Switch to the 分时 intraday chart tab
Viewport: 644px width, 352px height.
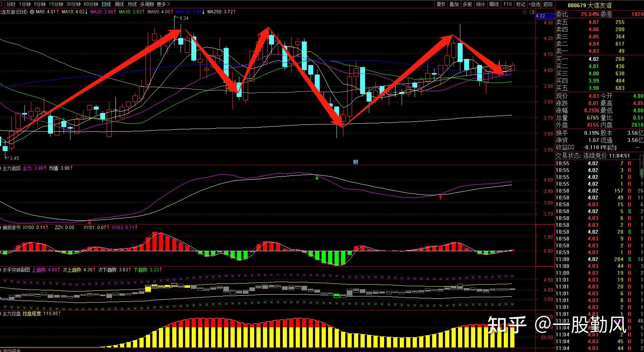pos(11,4)
